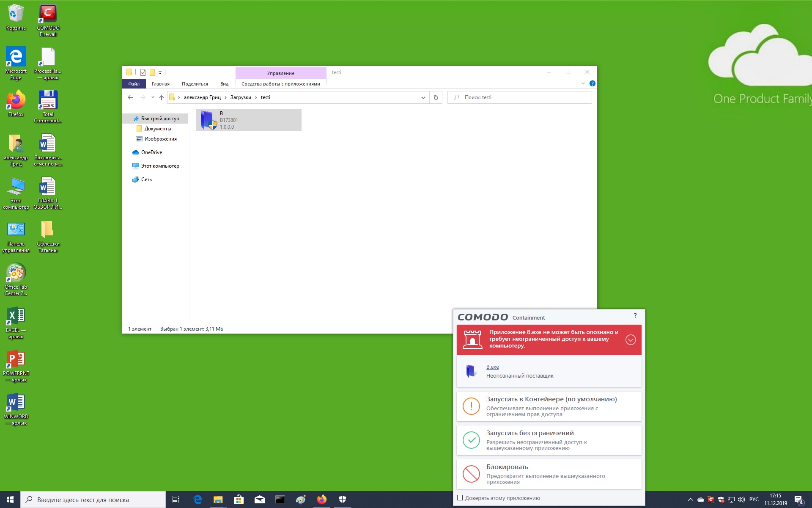This screenshot has width=812, height=508.
Task: Click the Block red prohibition icon
Action: (471, 474)
